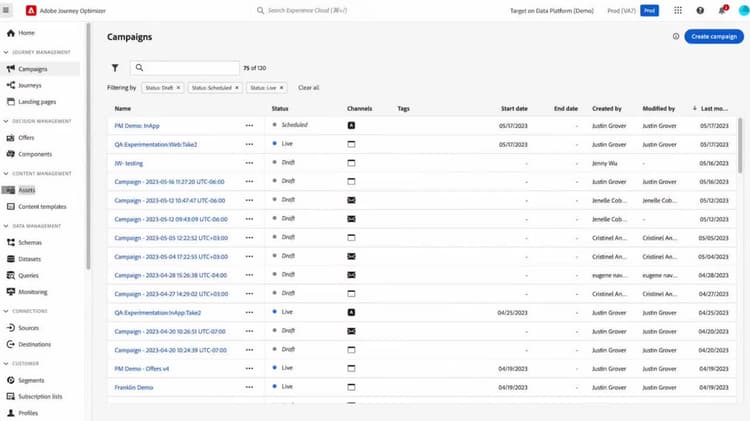Open more actions for PM Demo: InApp
The width and height of the screenshot is (750, 421).
249,125
